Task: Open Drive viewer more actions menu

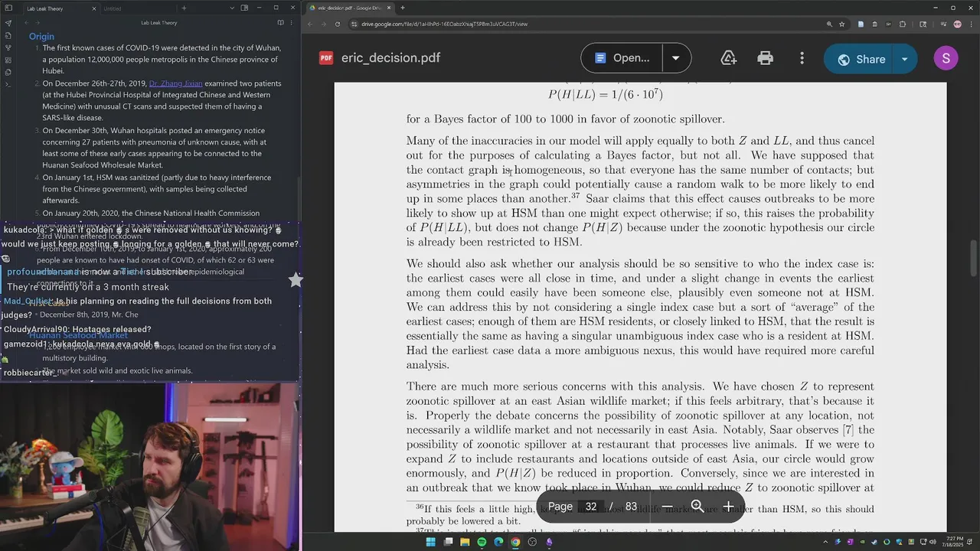Action: [802, 58]
